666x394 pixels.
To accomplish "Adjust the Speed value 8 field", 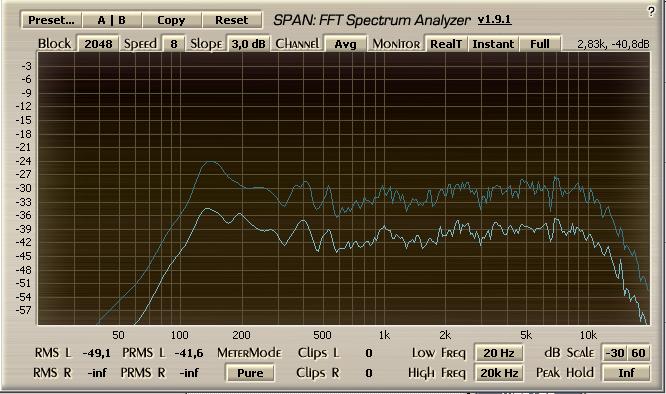I will pyautogui.click(x=174, y=44).
